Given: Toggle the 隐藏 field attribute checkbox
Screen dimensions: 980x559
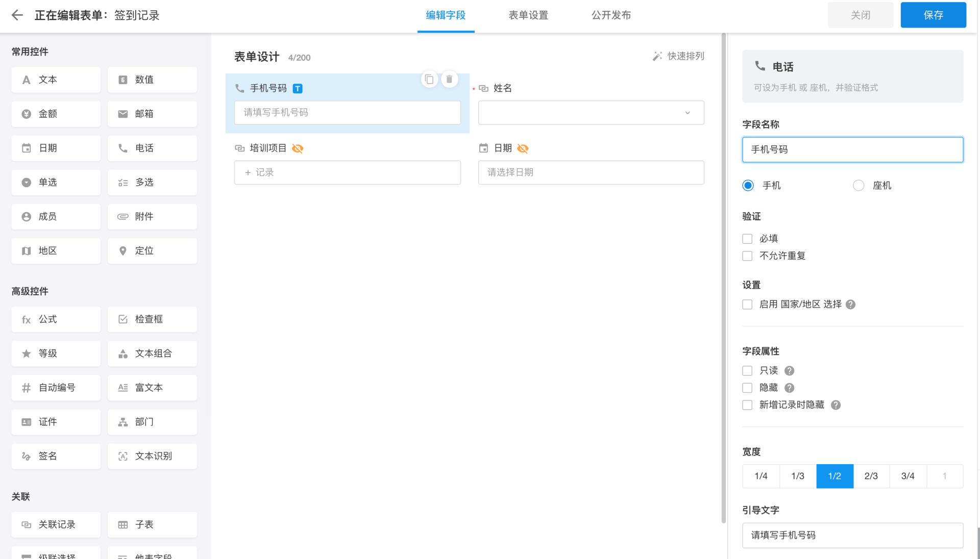Looking at the screenshot, I should click(x=747, y=388).
